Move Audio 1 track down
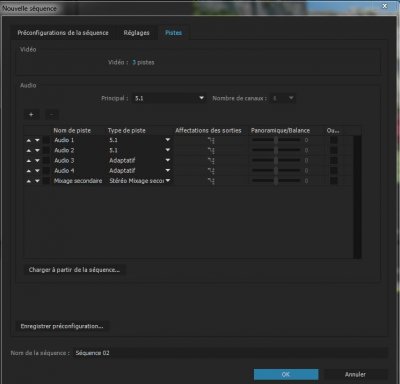This screenshot has width=400, height=384. (x=37, y=140)
